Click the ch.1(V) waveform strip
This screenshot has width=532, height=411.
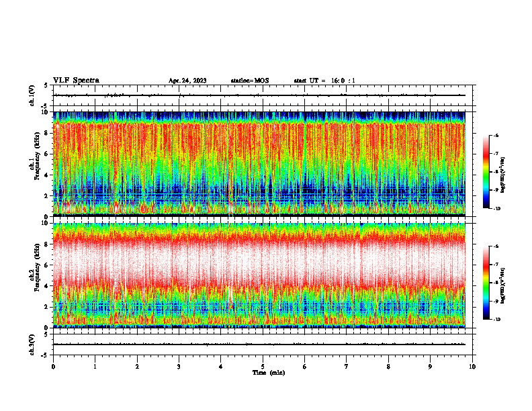point(263,95)
